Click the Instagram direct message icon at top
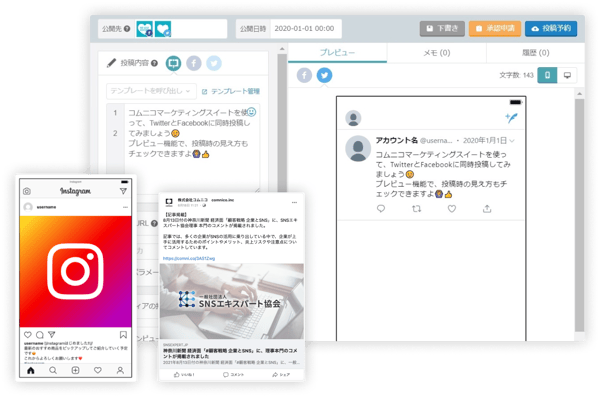This screenshot has width=600, height=397. pos(123,191)
